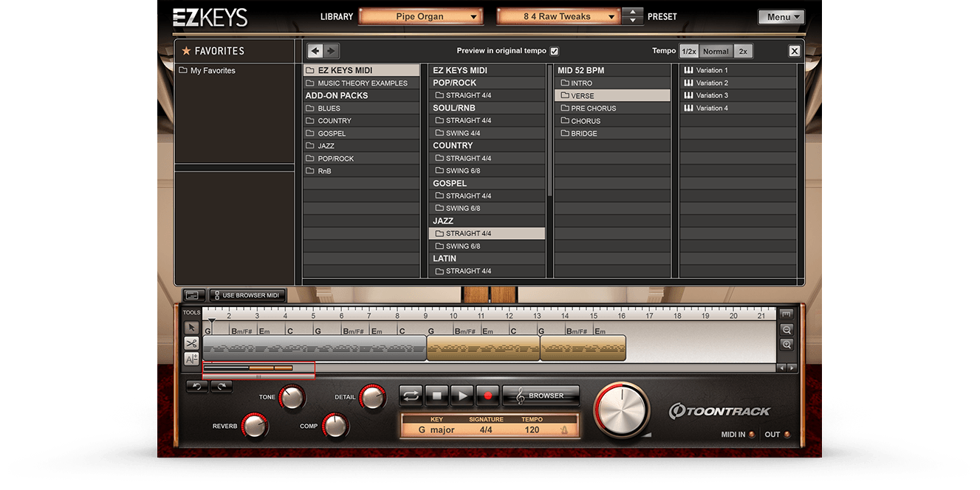The image size is (980, 490).
Task: Select the Pre Chorus folder
Action: pyautogui.click(x=612, y=108)
